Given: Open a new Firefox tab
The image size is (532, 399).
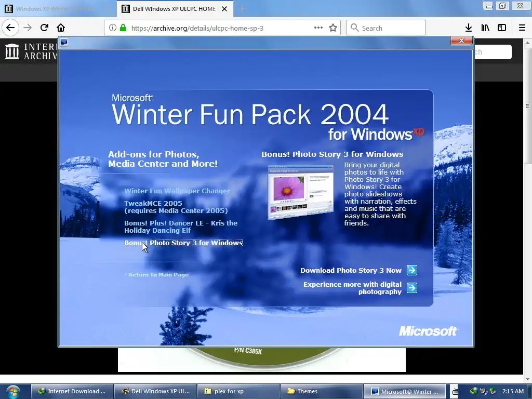Looking at the screenshot, I should pos(242,9).
